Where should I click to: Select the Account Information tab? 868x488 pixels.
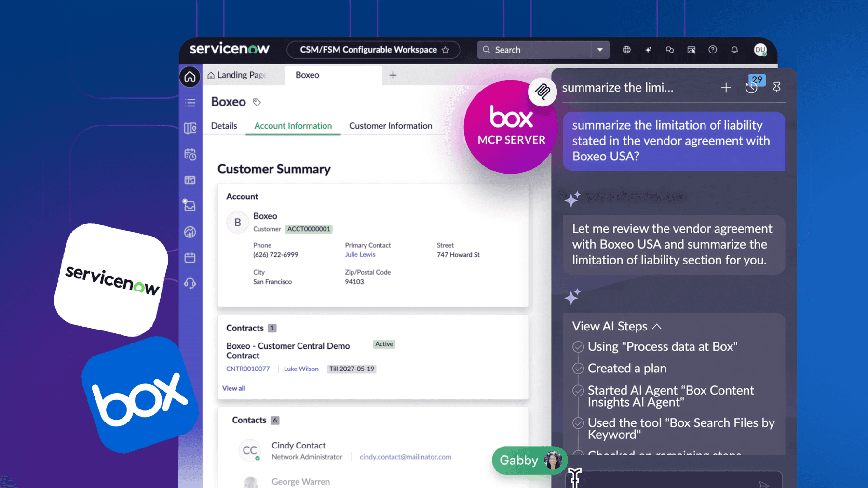(x=293, y=126)
